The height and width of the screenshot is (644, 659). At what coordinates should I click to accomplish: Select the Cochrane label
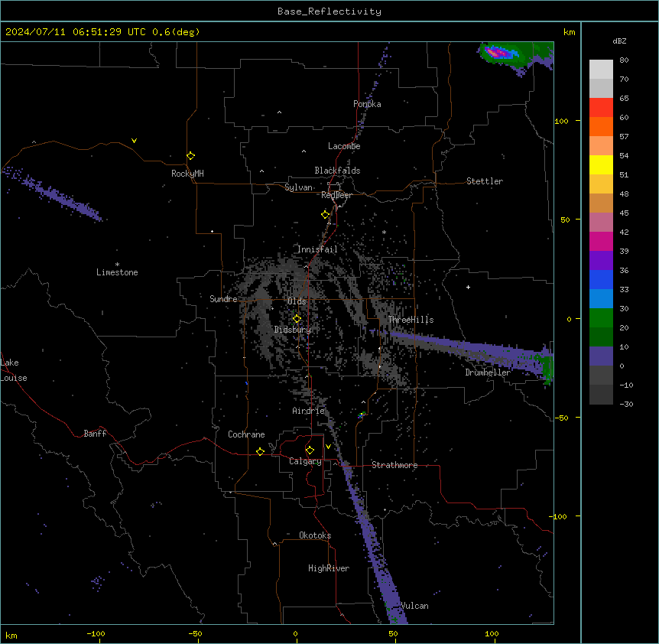(246, 434)
